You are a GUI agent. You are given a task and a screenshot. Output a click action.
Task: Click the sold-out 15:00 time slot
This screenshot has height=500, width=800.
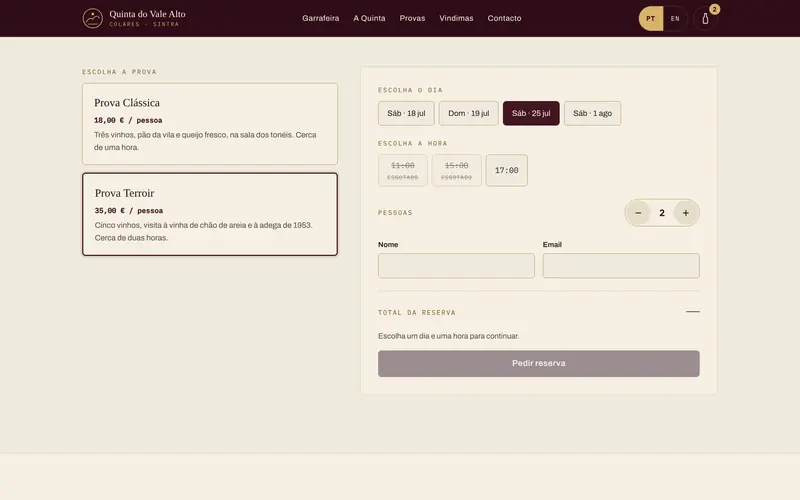(456, 170)
